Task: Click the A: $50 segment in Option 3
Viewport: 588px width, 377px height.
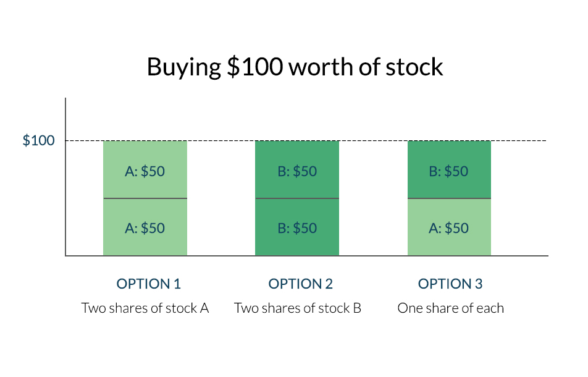Action: [449, 227]
